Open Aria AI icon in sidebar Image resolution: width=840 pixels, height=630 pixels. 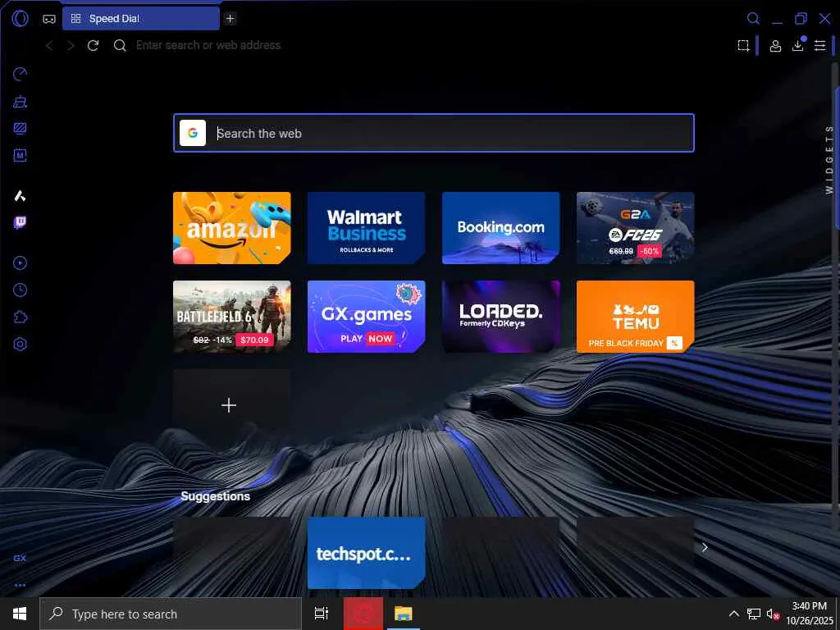[x=20, y=195]
